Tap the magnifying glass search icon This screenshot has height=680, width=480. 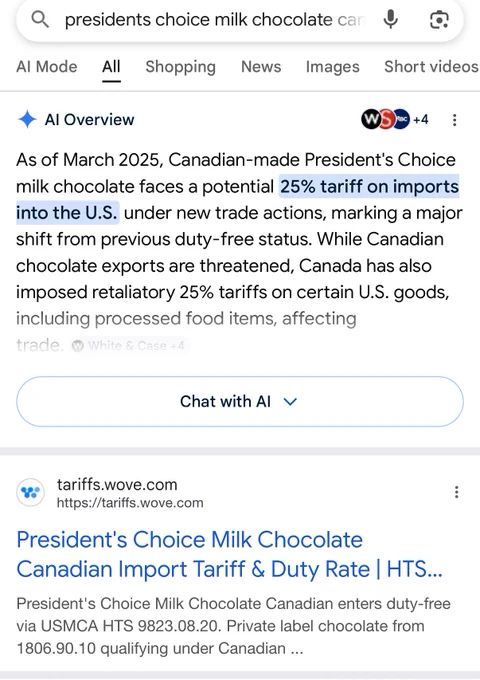click(x=40, y=20)
